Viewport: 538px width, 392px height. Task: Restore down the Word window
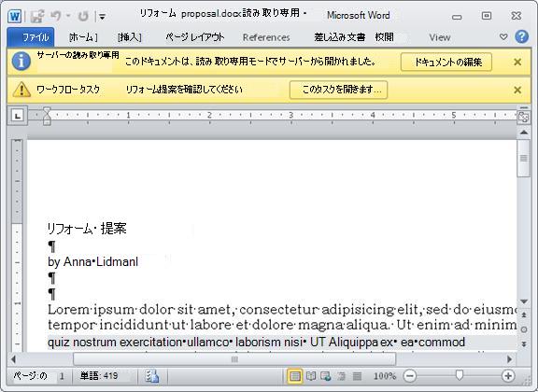tap(487, 16)
